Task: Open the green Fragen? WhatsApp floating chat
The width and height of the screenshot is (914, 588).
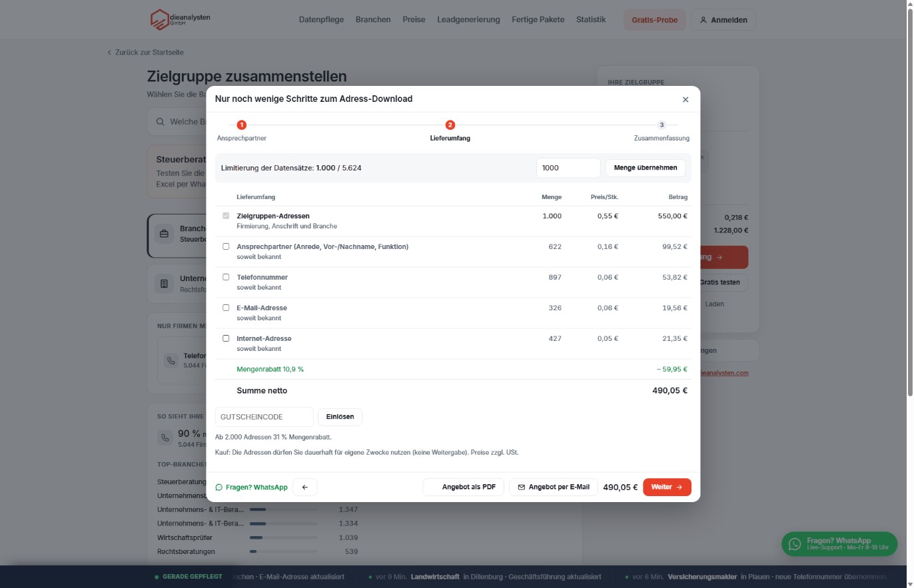Action: click(839, 544)
